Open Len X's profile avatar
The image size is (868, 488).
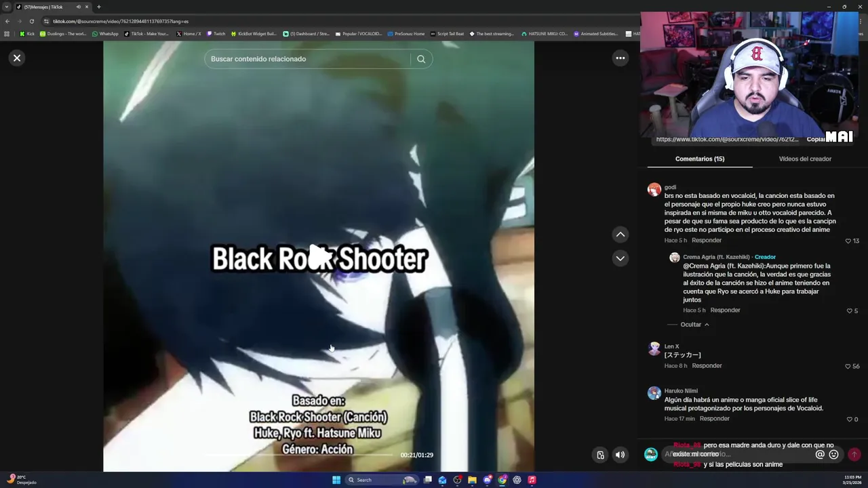654,349
